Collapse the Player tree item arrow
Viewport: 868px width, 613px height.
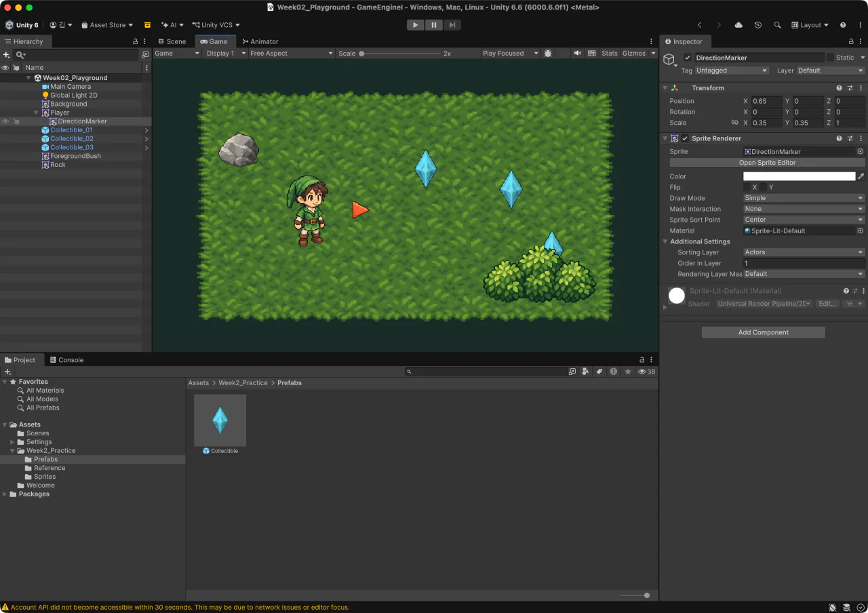pyautogui.click(x=36, y=113)
